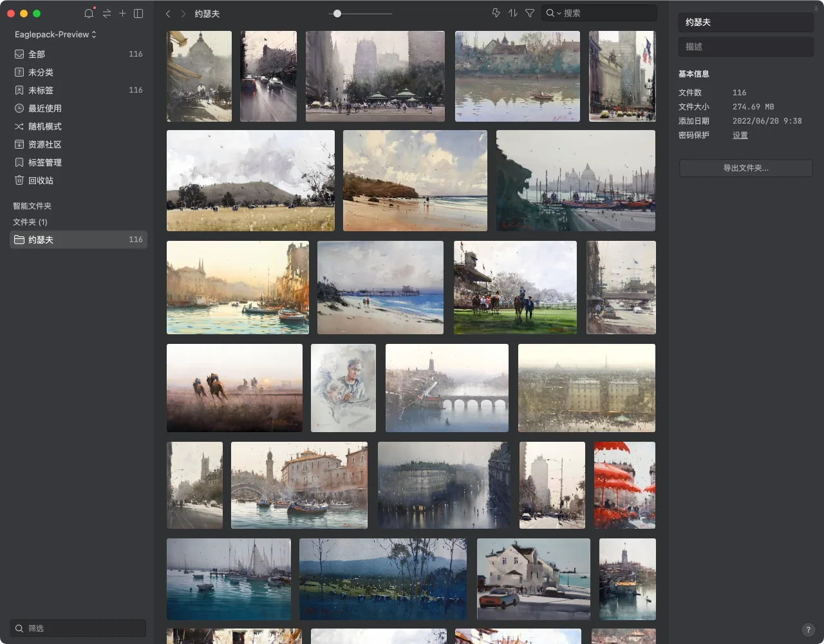Select the portrait sketch of two people
Viewport: 824px width, 644px height.
point(343,388)
